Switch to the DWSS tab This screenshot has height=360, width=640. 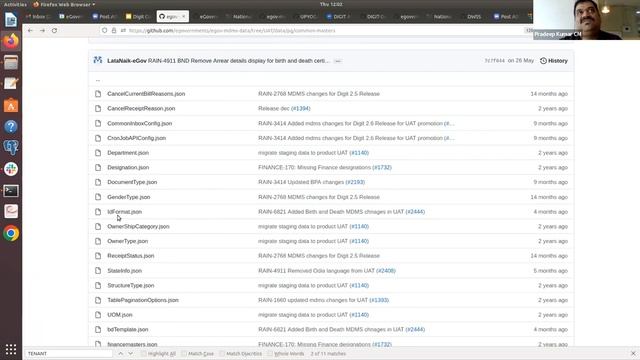point(474,16)
